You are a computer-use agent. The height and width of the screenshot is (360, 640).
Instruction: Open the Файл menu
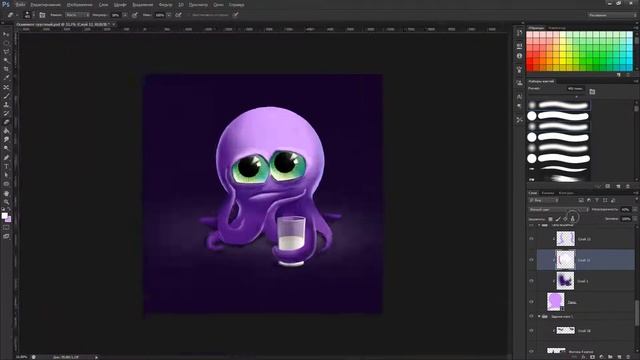coord(20,4)
